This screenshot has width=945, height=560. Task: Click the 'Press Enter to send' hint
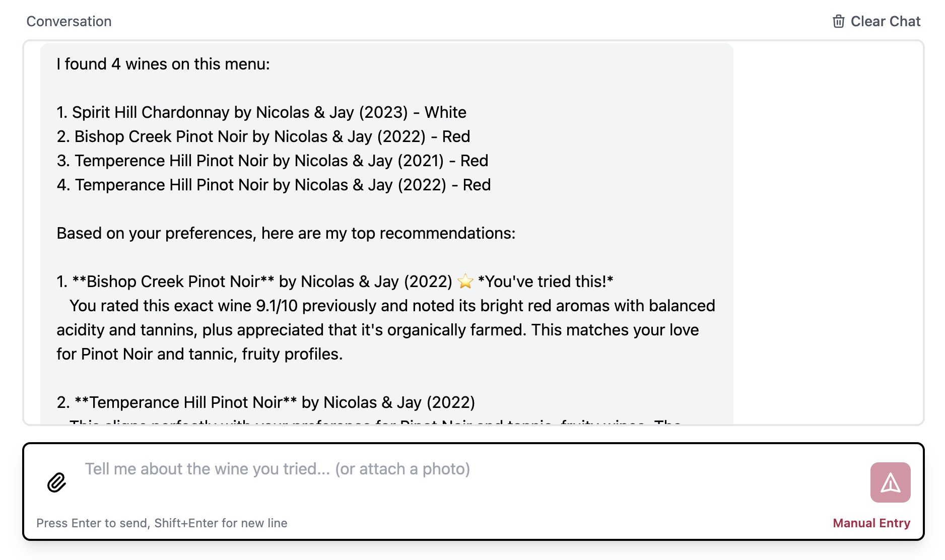[162, 523]
